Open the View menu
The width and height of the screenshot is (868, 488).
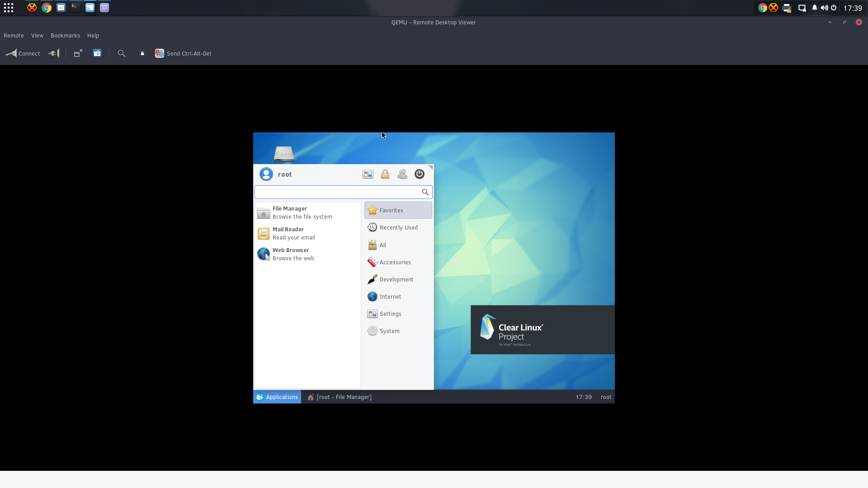37,36
